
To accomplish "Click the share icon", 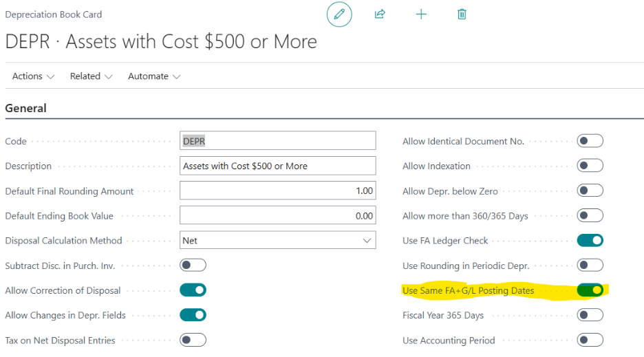I will pyautogui.click(x=380, y=14).
